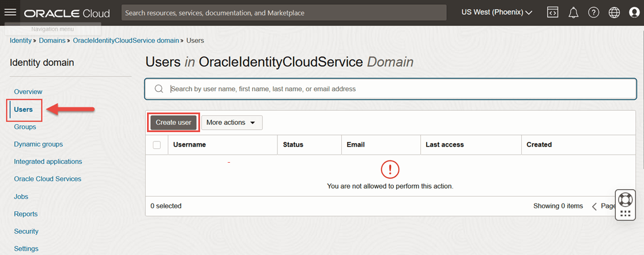Follow the Identity breadcrumb link
The image size is (644, 255).
(x=20, y=41)
